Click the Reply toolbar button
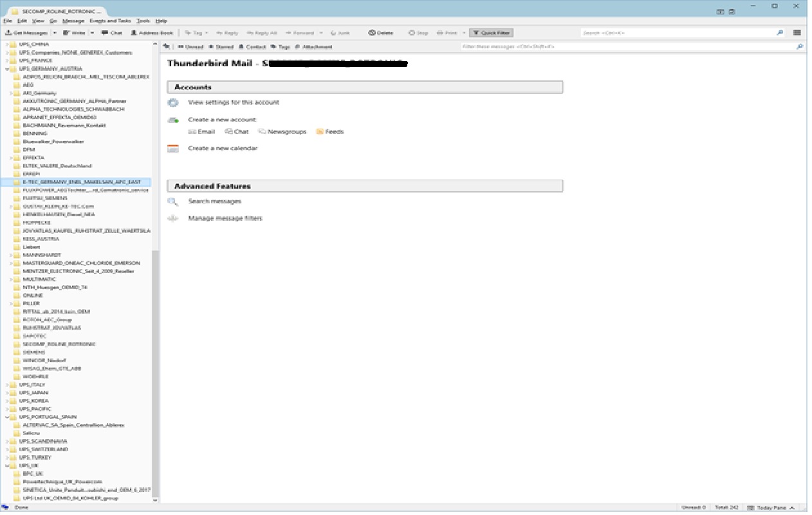The height and width of the screenshot is (515, 812). coord(227,33)
